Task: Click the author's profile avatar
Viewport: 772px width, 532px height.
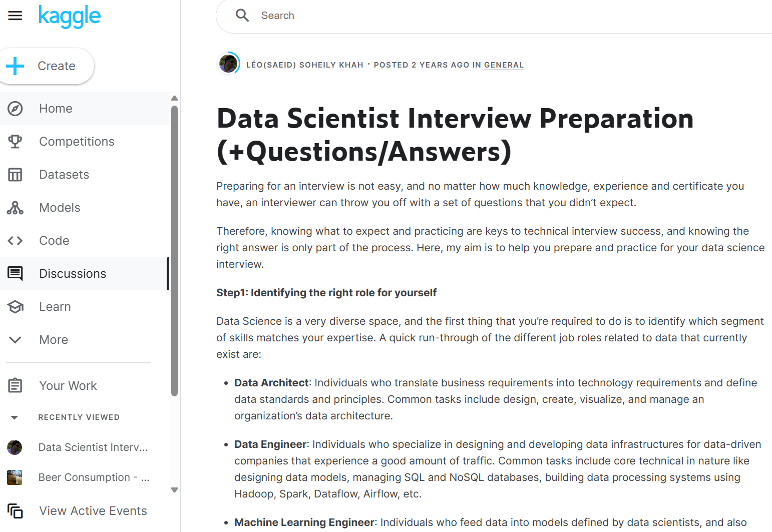Action: pos(228,64)
